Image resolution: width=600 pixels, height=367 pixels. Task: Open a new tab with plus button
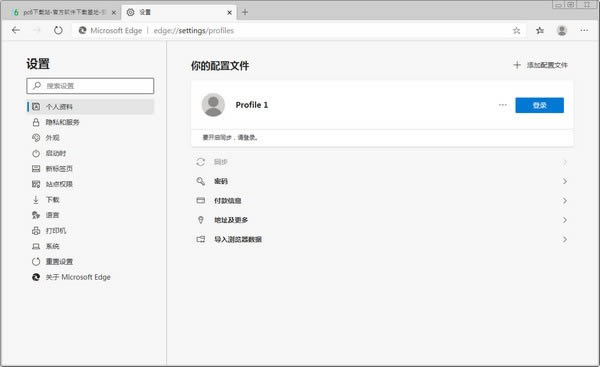coord(245,12)
